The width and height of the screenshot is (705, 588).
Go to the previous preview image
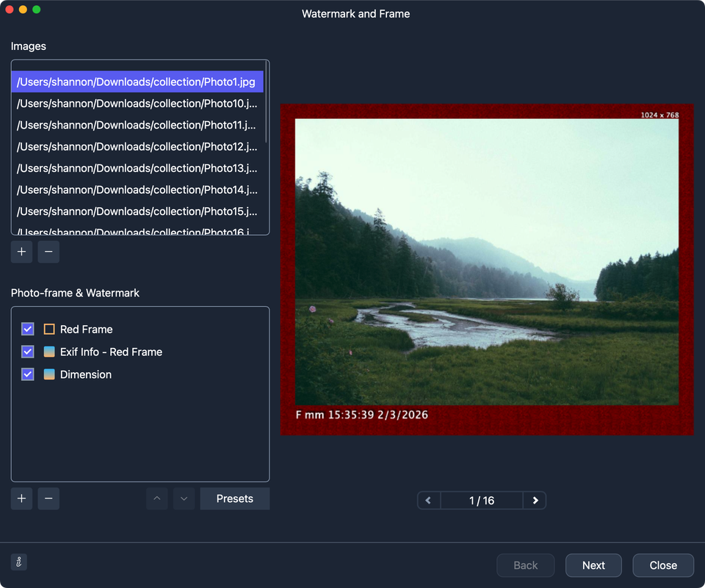pyautogui.click(x=428, y=500)
